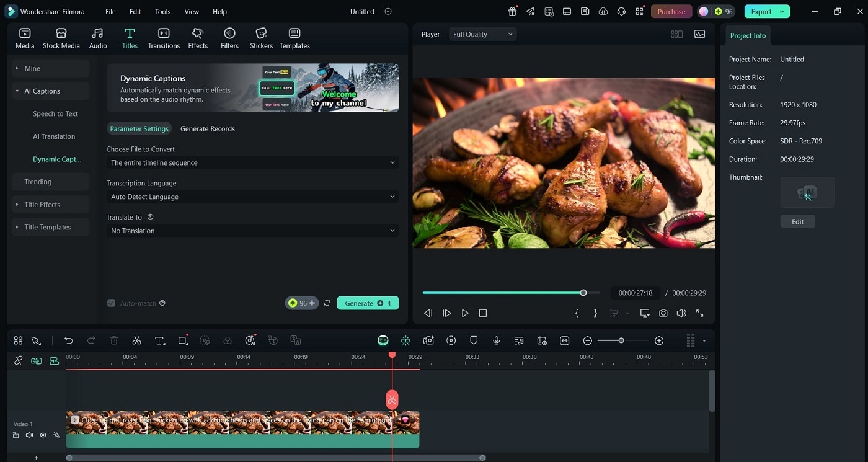Toggle fullscreen player preview
The width and height of the screenshot is (868, 462).
(700, 313)
